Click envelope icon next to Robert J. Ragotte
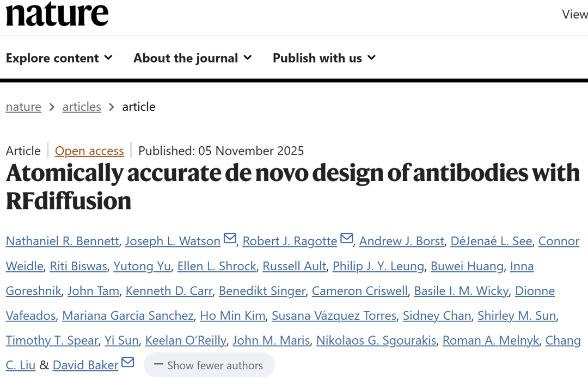The width and height of the screenshot is (588, 379). [x=347, y=239]
